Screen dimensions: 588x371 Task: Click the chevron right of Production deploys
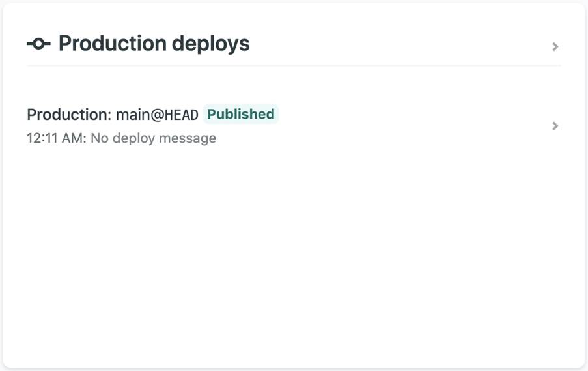pos(555,46)
